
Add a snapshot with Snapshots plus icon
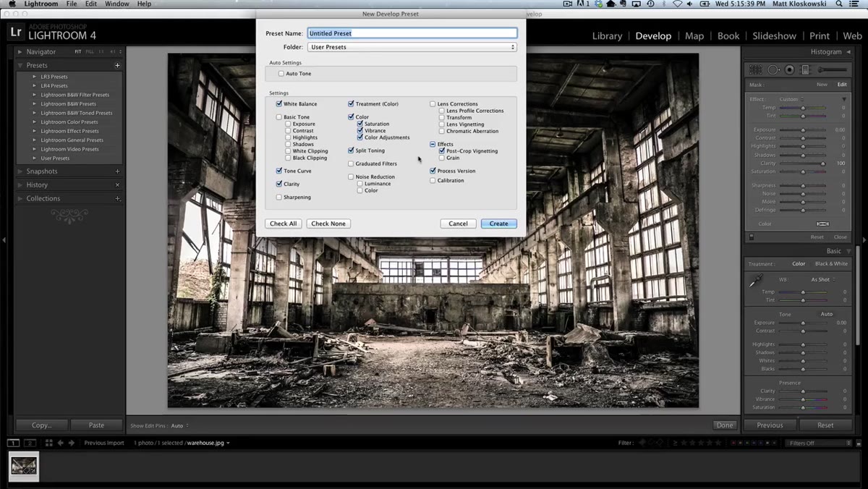(x=117, y=171)
